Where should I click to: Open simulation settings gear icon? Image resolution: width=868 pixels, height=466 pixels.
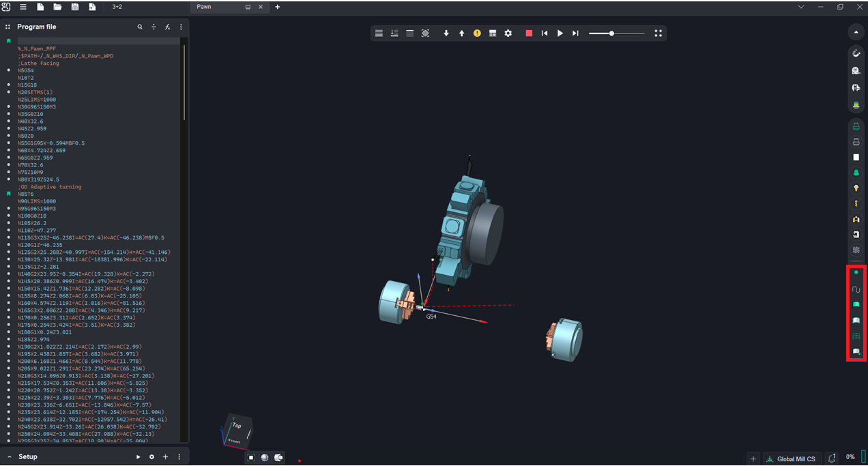(x=508, y=33)
